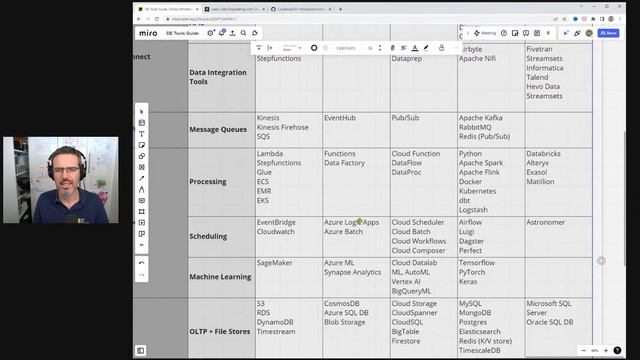The image size is (640, 360).
Task: Search the board with magnifier icon
Action: 243,33
